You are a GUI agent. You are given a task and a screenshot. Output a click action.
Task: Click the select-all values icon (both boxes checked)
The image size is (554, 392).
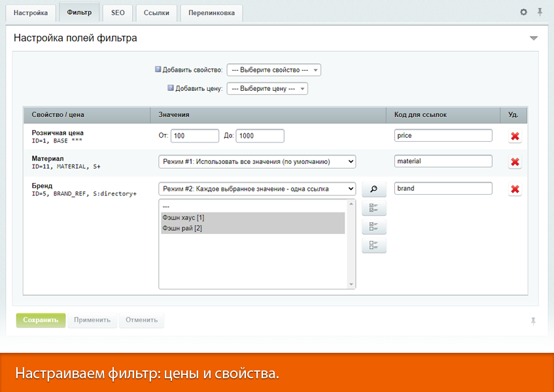(x=373, y=208)
